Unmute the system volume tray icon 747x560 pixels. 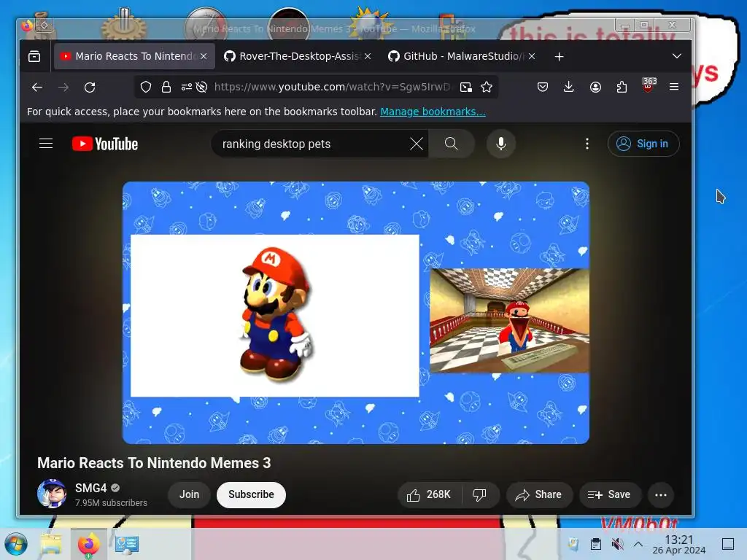[x=617, y=544]
